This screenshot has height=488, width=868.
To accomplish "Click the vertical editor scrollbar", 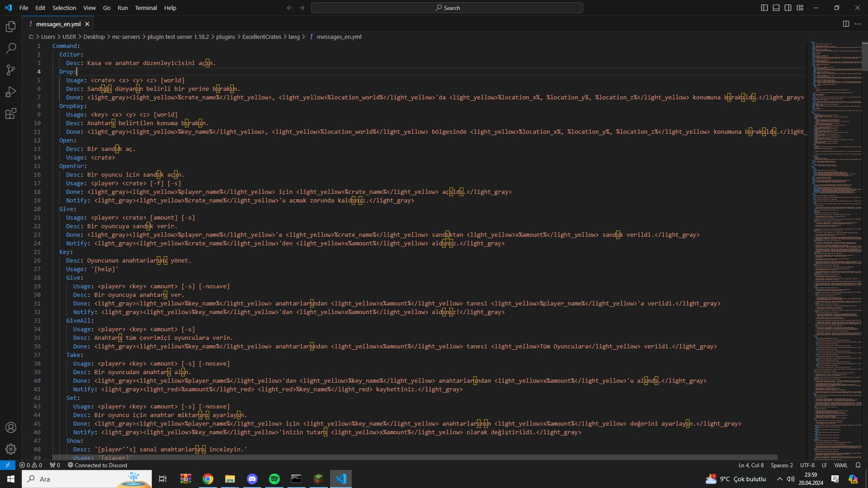I will point(865,56).
